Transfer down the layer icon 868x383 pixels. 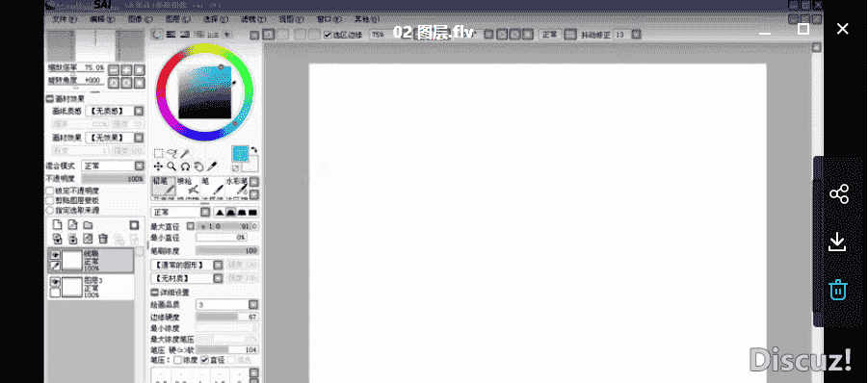pos(57,239)
